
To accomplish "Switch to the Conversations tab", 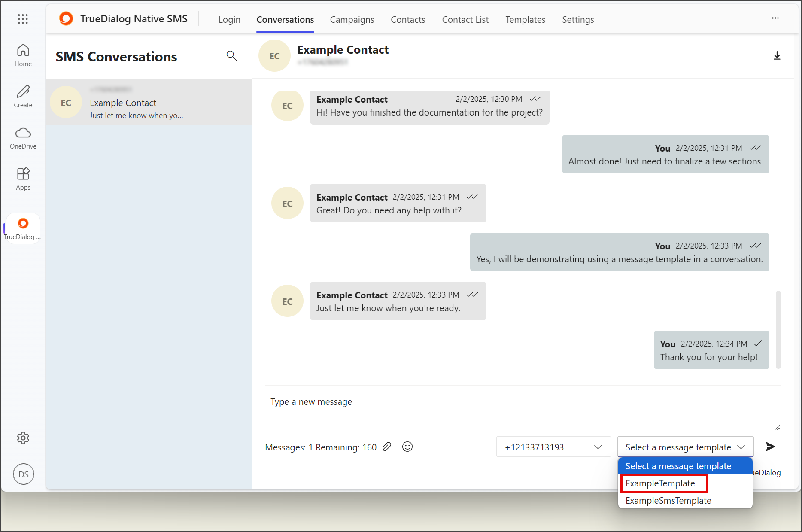I will 285,20.
